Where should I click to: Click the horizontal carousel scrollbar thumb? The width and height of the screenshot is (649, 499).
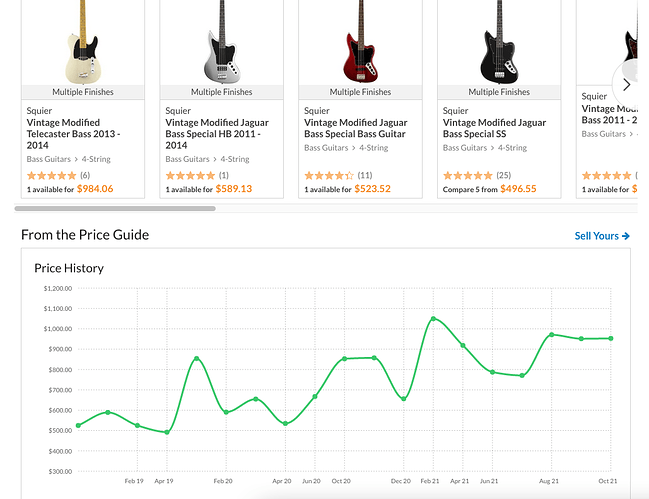[115, 209]
